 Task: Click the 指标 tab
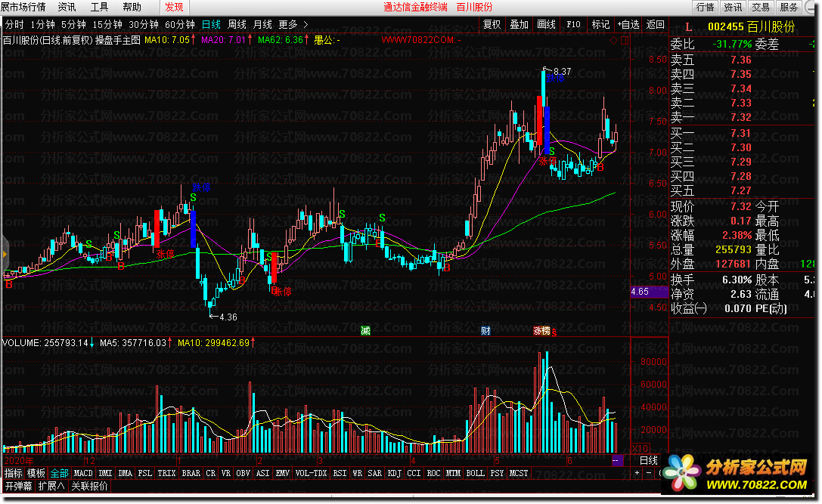tap(14, 473)
